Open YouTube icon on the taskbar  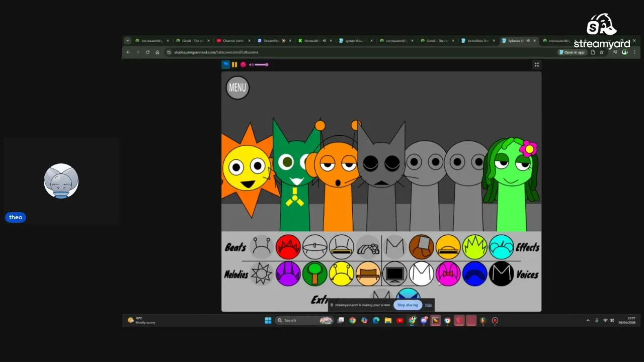tap(400, 320)
